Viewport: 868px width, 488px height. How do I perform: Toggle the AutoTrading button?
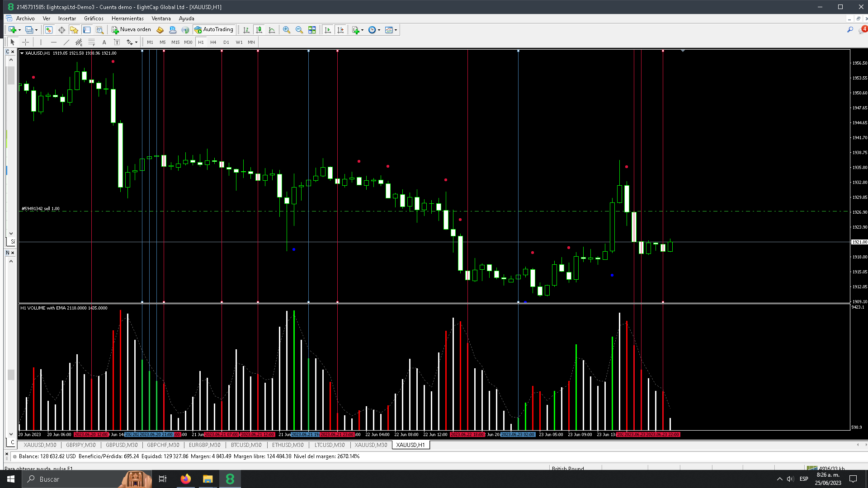click(214, 30)
